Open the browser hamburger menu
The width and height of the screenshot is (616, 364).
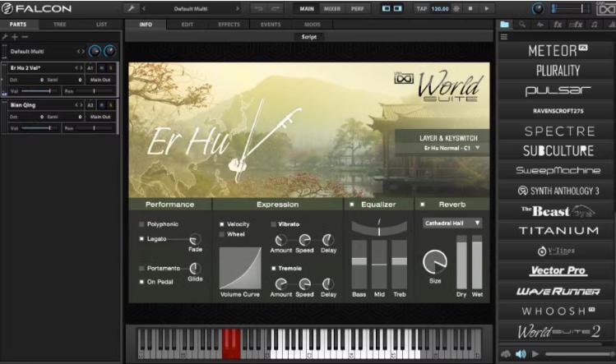(x=504, y=37)
